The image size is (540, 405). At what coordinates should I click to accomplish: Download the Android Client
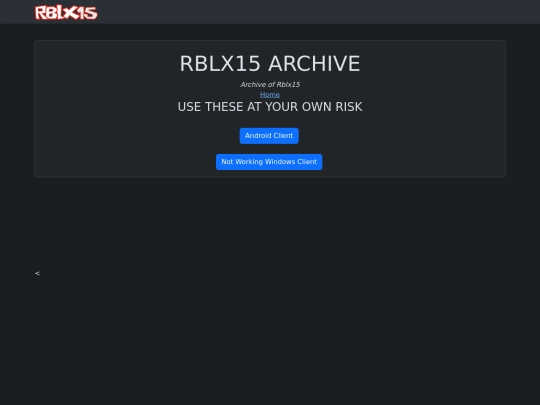(x=269, y=136)
